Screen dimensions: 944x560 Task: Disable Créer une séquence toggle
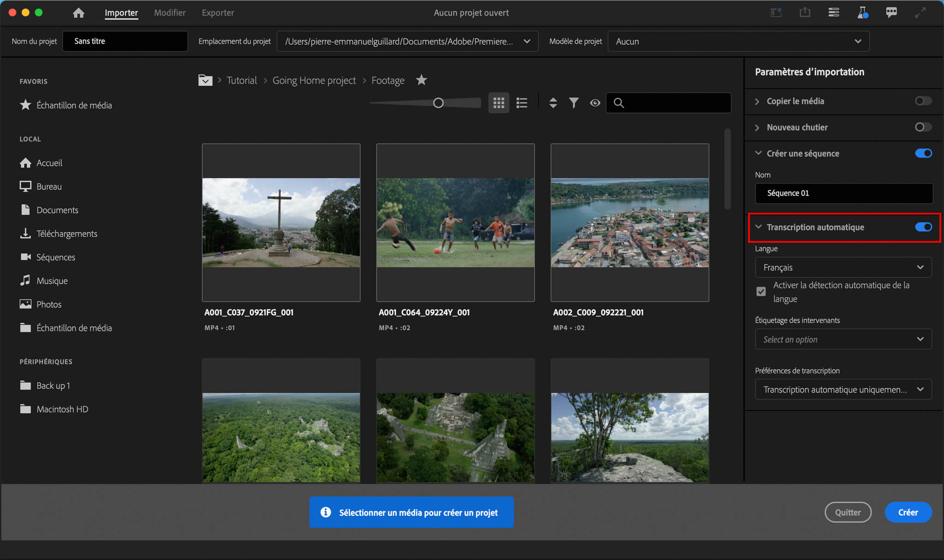point(923,153)
